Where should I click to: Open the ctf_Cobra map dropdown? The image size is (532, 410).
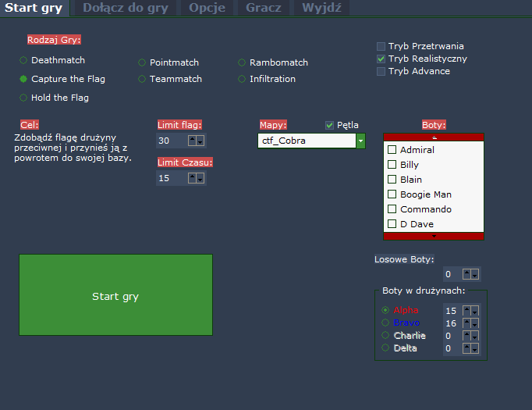coord(360,141)
